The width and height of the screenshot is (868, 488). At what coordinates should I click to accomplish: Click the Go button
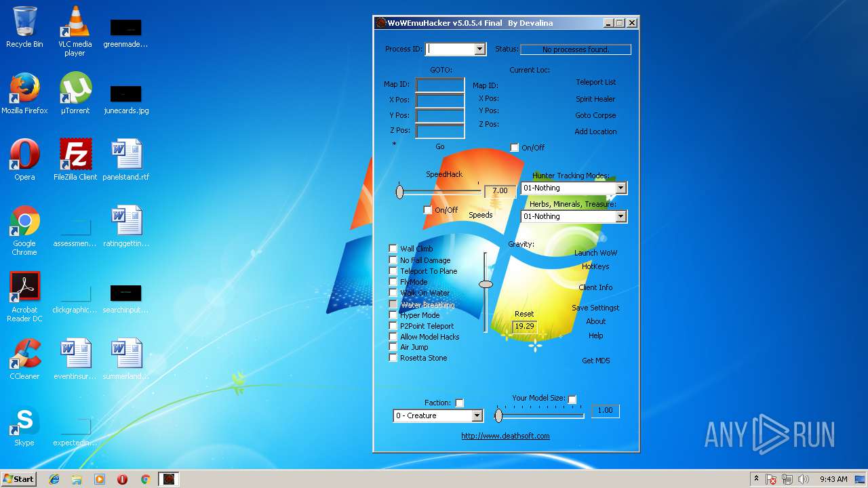click(440, 146)
